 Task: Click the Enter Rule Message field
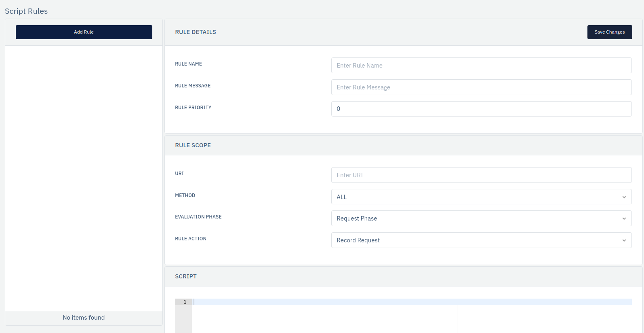481,87
